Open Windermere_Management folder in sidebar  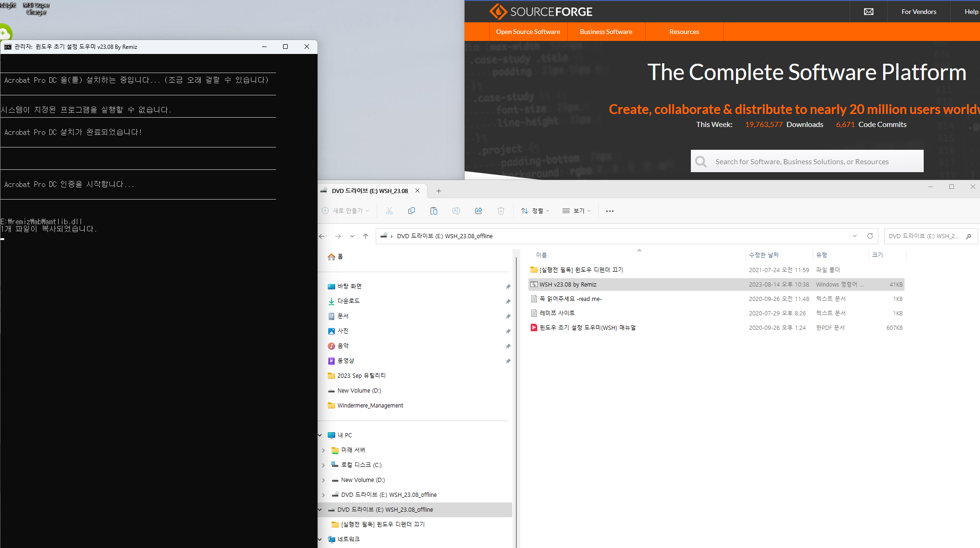[365, 405]
